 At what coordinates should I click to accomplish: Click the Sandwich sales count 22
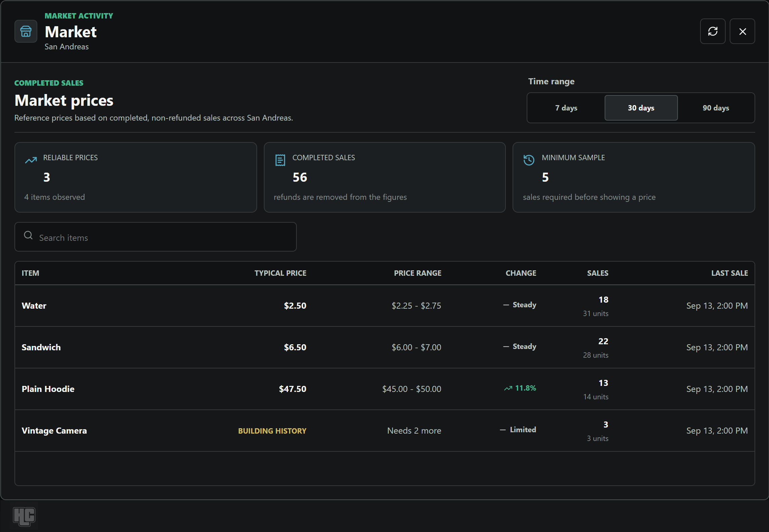[x=603, y=341]
